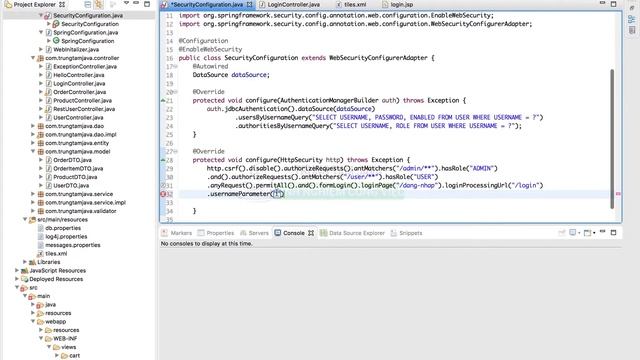Click the editor vertical scrollbar

pos(612,139)
